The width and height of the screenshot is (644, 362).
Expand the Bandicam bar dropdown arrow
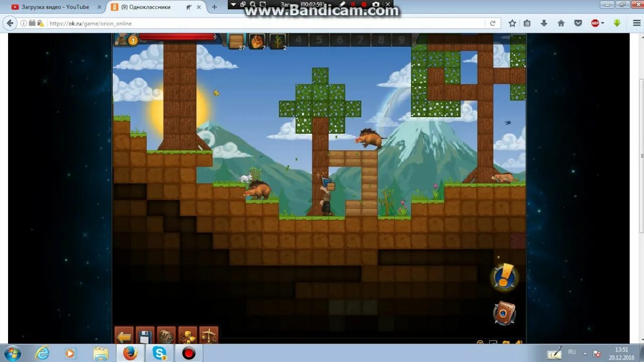pyautogui.click(x=233, y=4)
